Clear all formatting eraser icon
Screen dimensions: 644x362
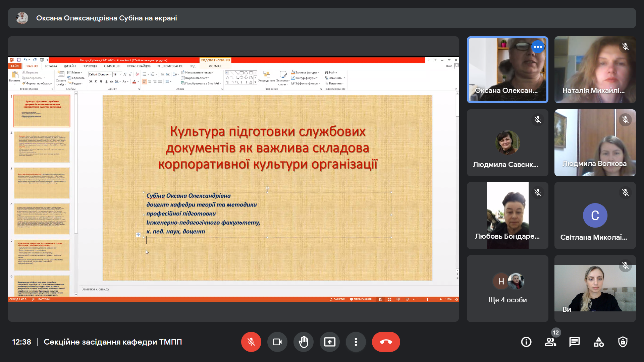coord(137,74)
